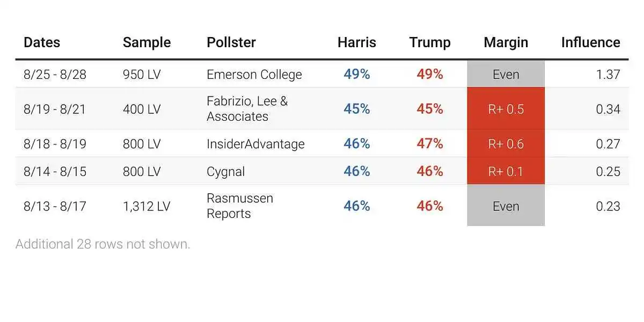Image resolution: width=644 pixels, height=322 pixels.
Task: Click Rasmussen Reports' gray Even margin cell
Action: [x=506, y=206]
